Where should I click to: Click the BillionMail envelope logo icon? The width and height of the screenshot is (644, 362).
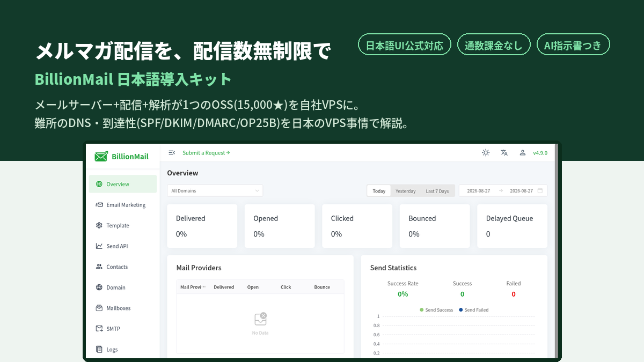pos(101,157)
